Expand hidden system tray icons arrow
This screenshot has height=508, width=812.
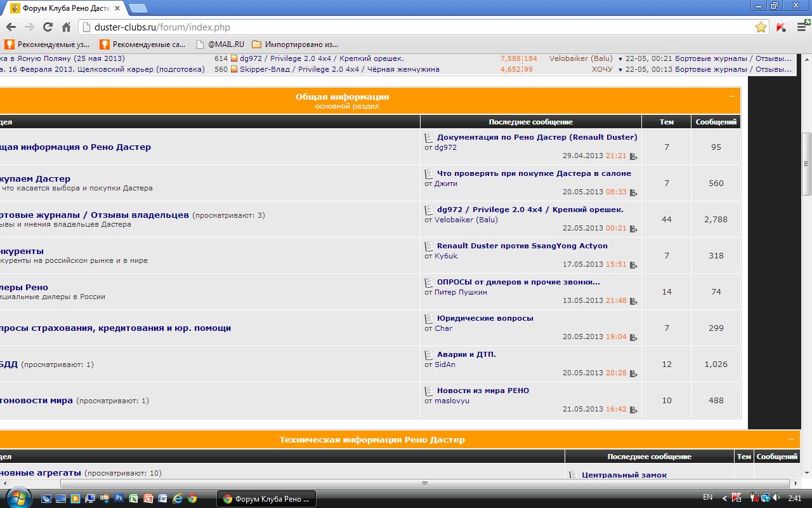pos(723,498)
